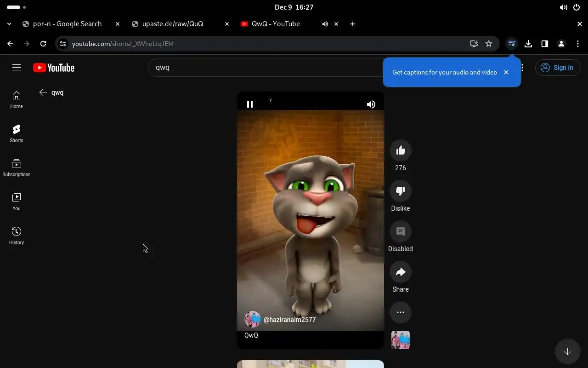Viewport: 588px width, 368px height.
Task: Toggle browser side panel
Action: point(545,44)
